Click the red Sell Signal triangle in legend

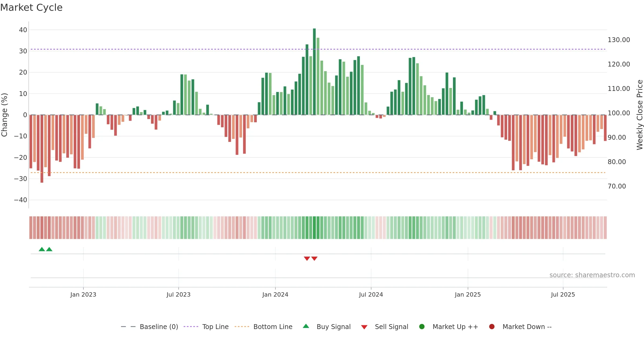pos(364,327)
